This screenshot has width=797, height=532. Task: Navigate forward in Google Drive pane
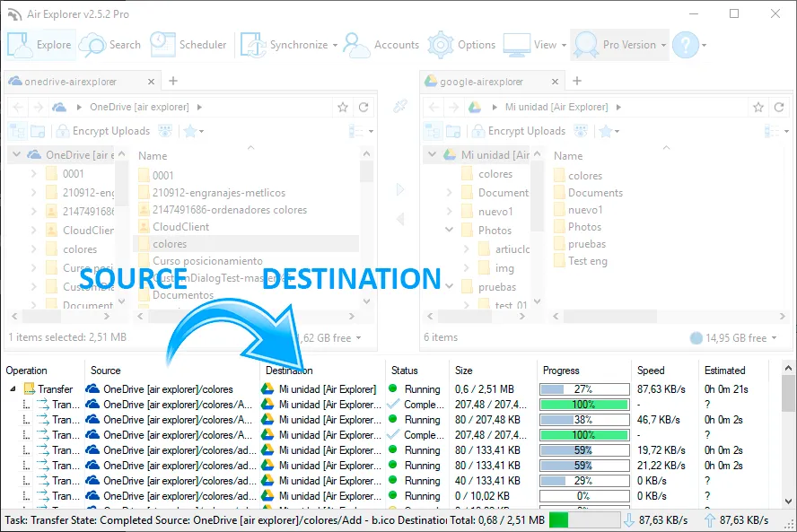pyautogui.click(x=454, y=108)
